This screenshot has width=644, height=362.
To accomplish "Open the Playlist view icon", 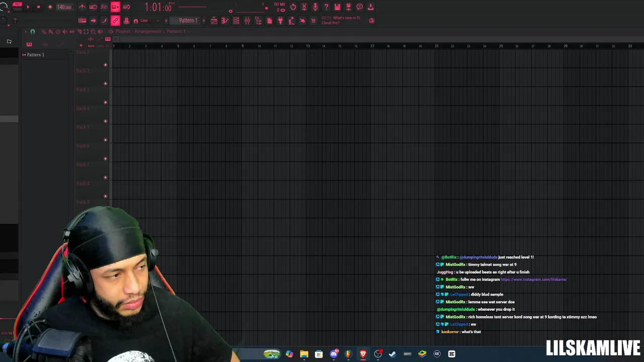I will click(x=214, y=21).
